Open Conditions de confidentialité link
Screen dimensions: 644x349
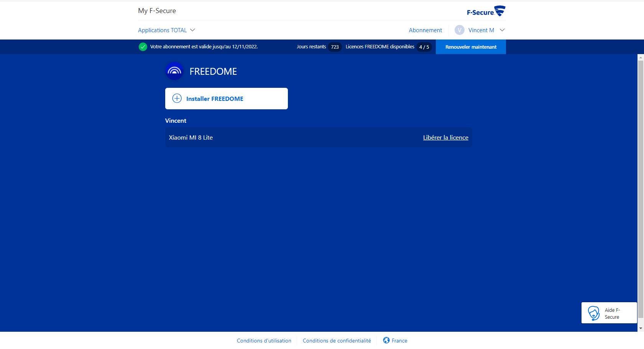(337, 341)
